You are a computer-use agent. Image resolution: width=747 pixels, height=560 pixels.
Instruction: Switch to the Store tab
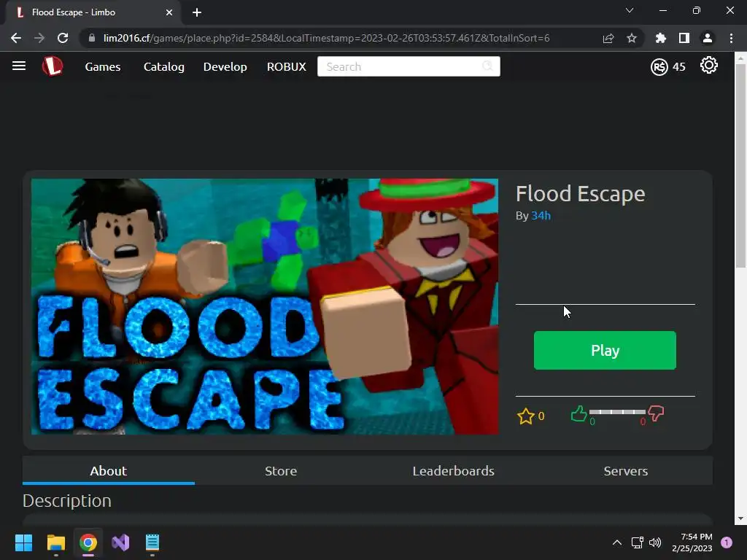[281, 470]
